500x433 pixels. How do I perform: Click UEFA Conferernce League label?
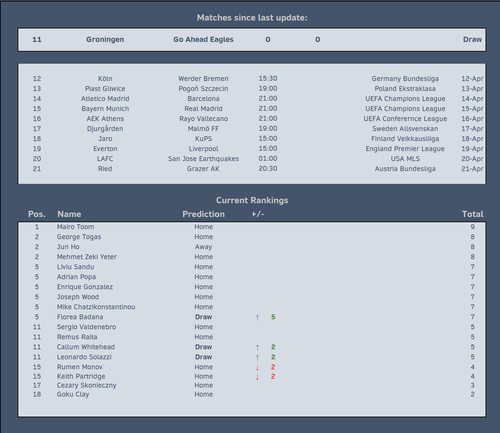[405, 119]
